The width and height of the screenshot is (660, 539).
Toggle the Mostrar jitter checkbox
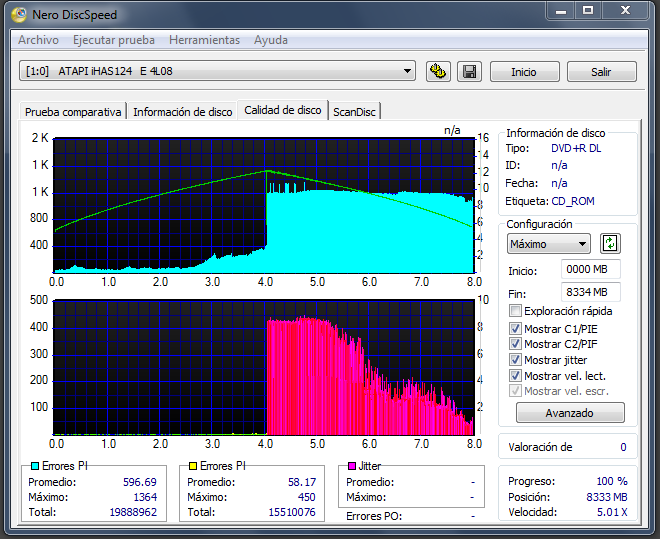coord(515,360)
